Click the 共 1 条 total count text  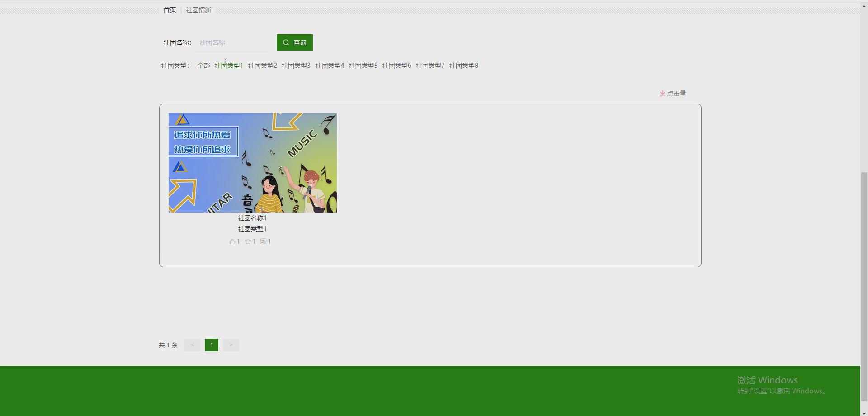(x=168, y=345)
